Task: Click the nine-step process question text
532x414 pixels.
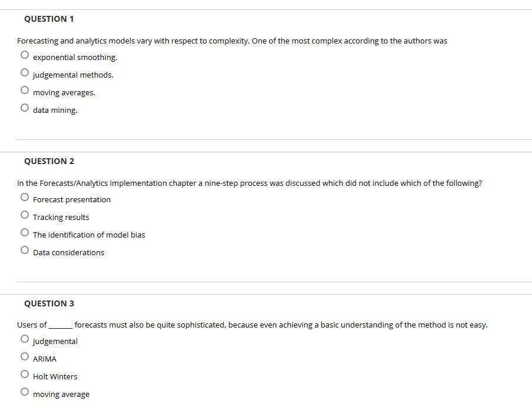Action: click(249, 183)
